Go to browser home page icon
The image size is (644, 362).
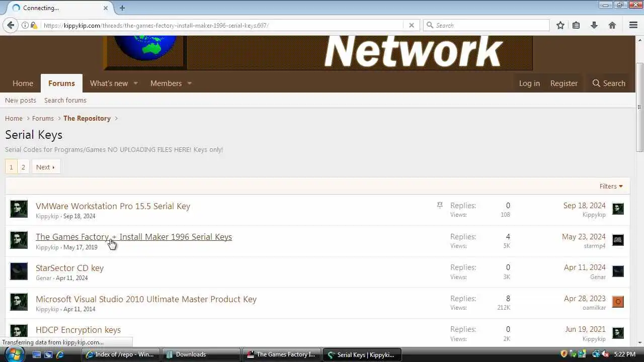[612, 25]
